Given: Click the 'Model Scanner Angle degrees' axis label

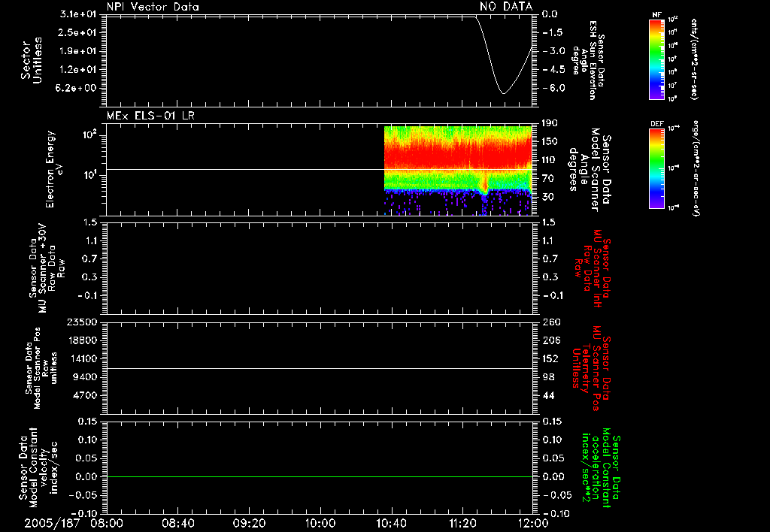Looking at the screenshot, I should point(590,170).
